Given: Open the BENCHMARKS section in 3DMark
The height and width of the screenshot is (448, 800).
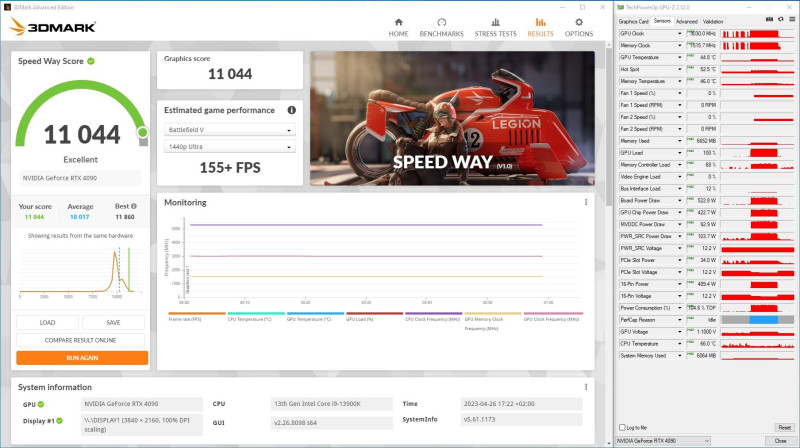Looking at the screenshot, I should 441,28.
